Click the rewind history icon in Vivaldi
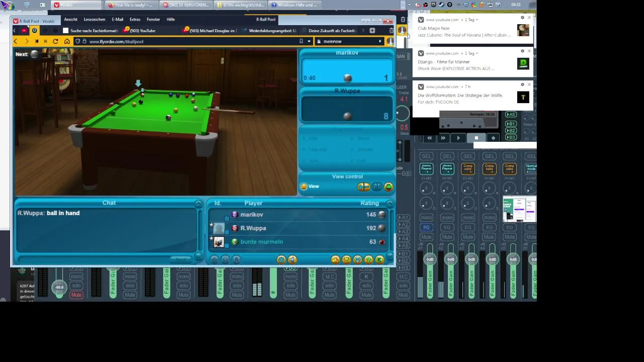Image resolution: width=644 pixels, height=362 pixels. tap(36, 41)
